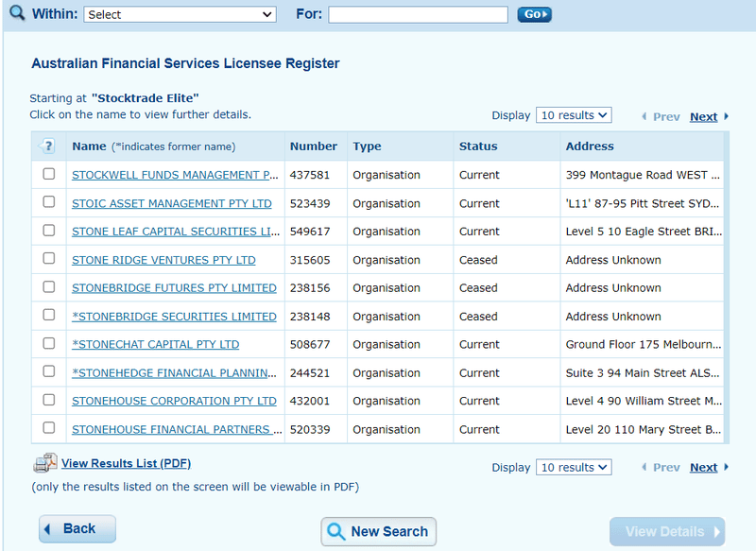Screen dimensions: 756x551
Task: Click the Back button
Action: coord(77,529)
